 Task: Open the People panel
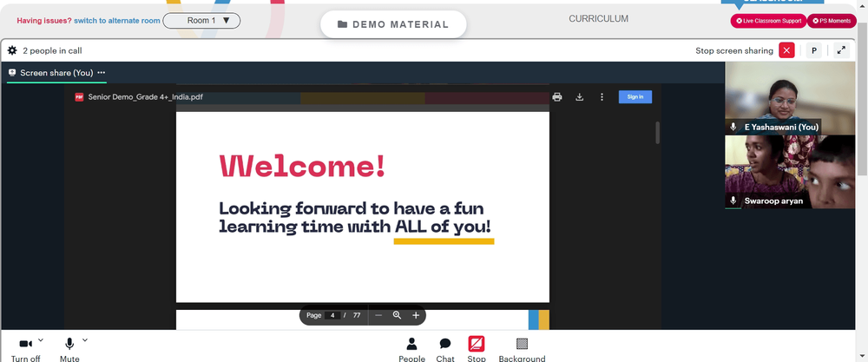pos(411,350)
